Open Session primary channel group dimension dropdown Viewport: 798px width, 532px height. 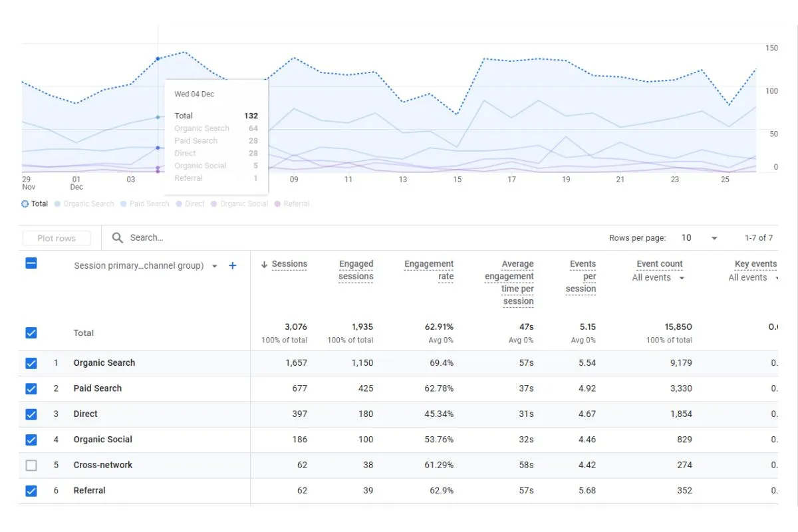(x=146, y=265)
